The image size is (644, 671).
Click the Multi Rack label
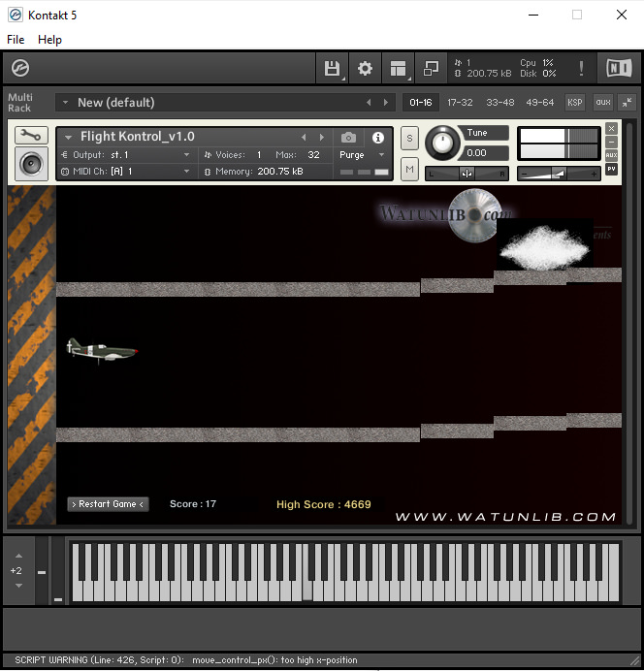[x=19, y=103]
